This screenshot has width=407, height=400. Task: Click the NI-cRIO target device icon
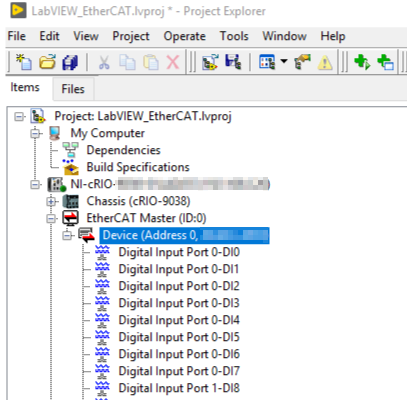(x=56, y=184)
